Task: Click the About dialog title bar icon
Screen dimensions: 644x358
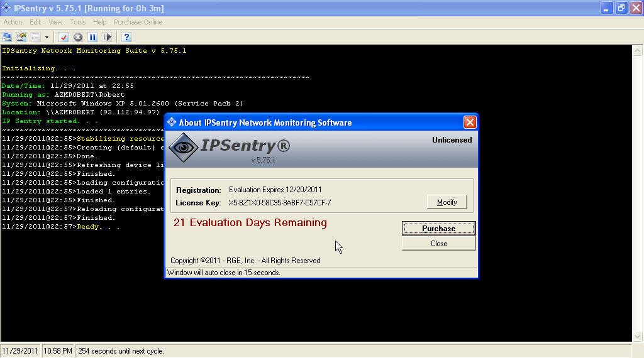Action: click(x=172, y=122)
